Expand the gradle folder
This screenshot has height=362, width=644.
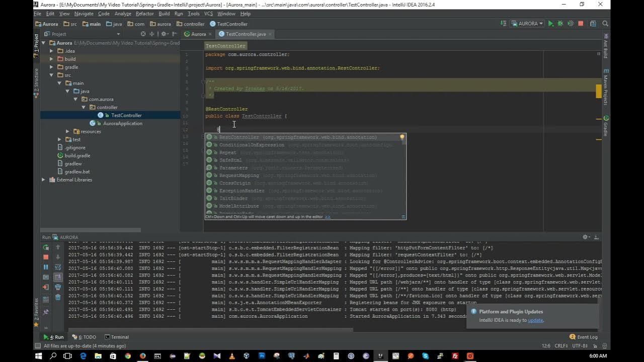[x=51, y=67]
